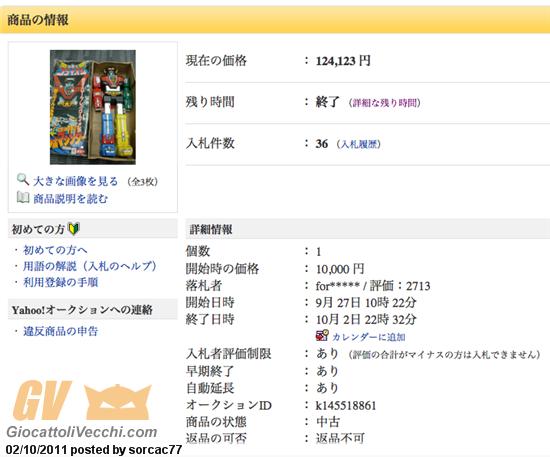Open 商品説明を読む link
Image resolution: width=550 pixels, height=457 pixels.
click(70, 199)
